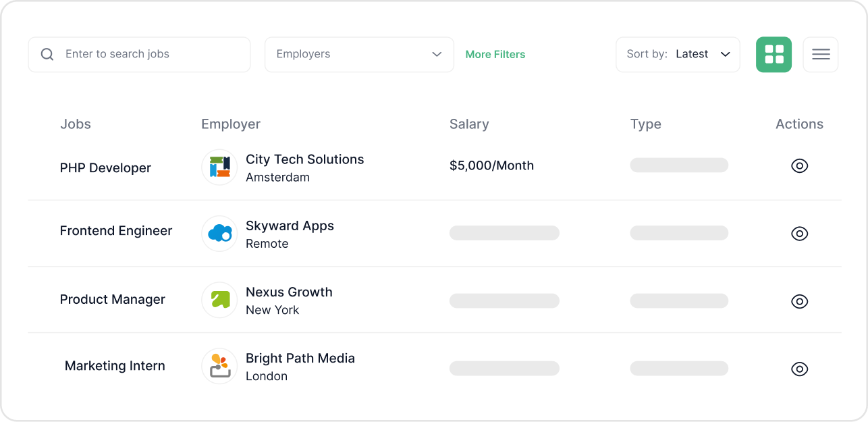
Task: Expand the chevron next to Latest
Action: coord(726,55)
